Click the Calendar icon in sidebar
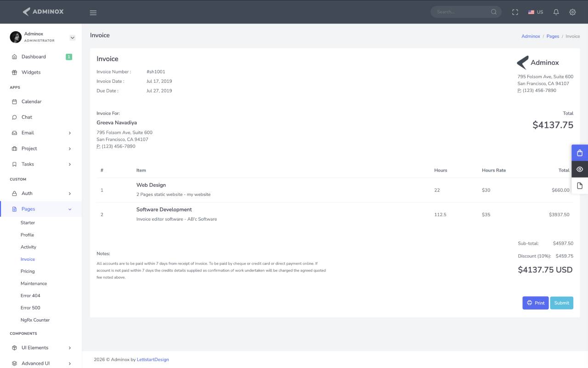588x368 pixels. (14, 102)
